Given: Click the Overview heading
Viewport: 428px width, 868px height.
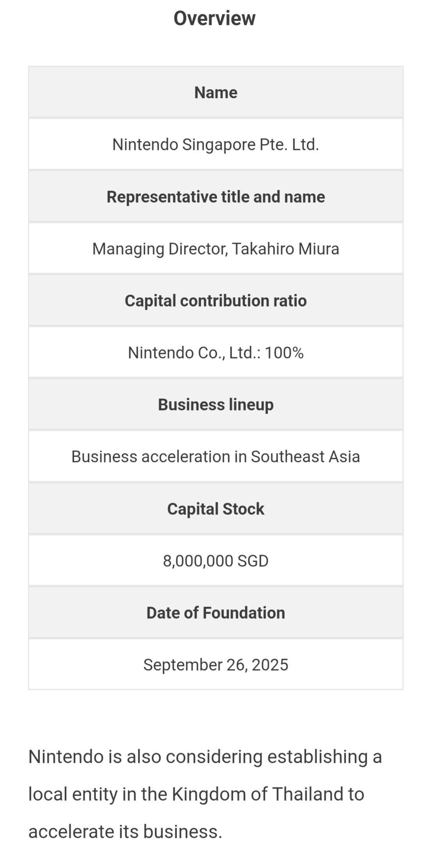Looking at the screenshot, I should 214,18.
